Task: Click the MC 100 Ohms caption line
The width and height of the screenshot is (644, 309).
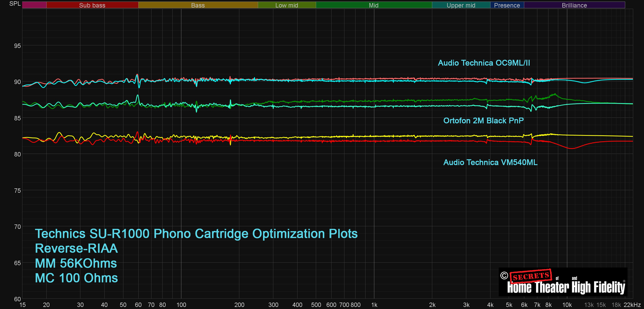Action: pos(76,278)
